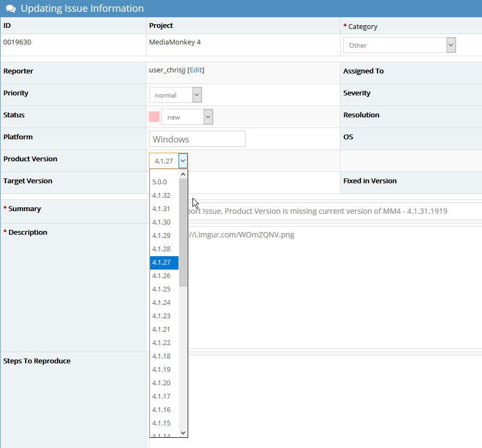Open the Category dropdown showing Other
This screenshot has height=448, width=482.
coord(399,46)
